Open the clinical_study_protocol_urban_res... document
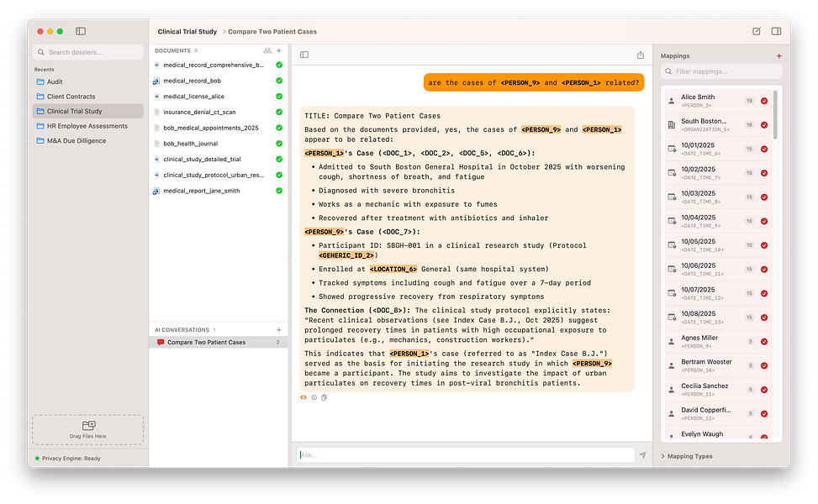Image resolution: width=818 pixels, height=504 pixels. [218, 175]
